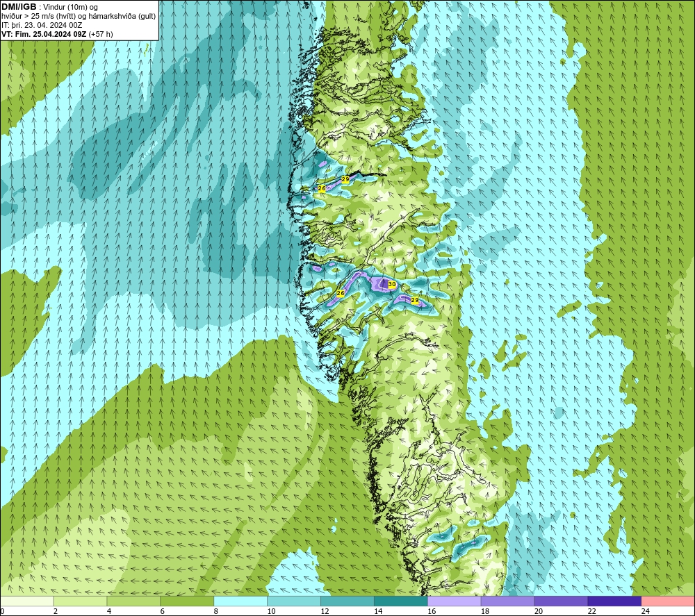
Task: Click the '(+57 h)' forecast offset text
Action: [101, 34]
